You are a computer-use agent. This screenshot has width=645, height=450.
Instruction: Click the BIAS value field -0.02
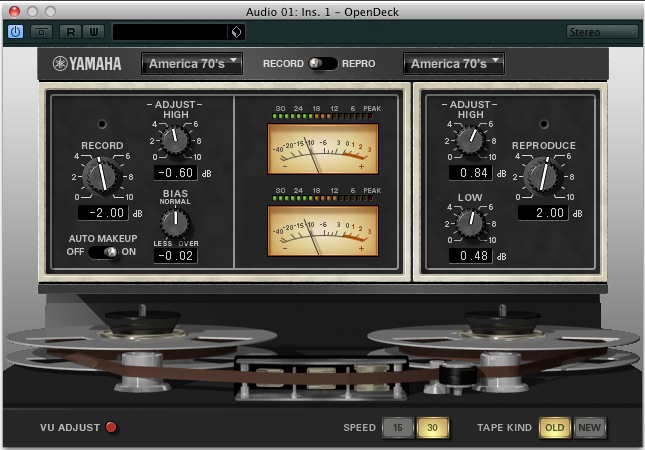coord(176,255)
